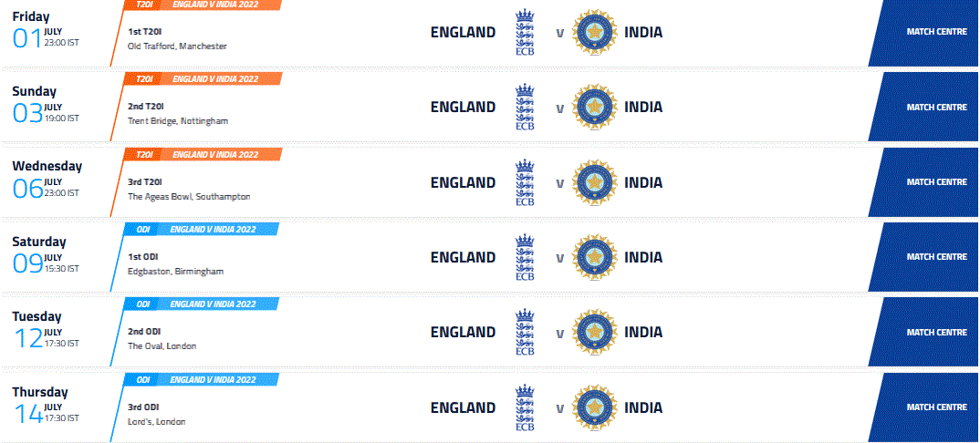Click blue ODI tag on Saturday match

pyautogui.click(x=143, y=229)
